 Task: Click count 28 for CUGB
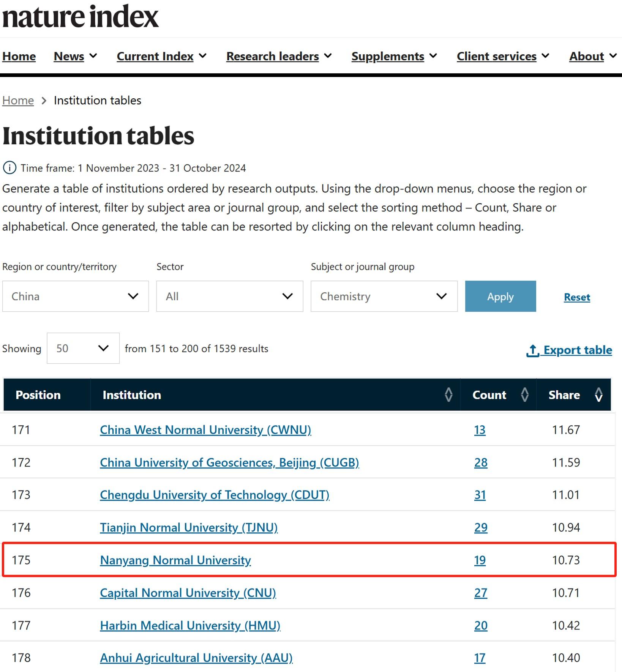481,462
